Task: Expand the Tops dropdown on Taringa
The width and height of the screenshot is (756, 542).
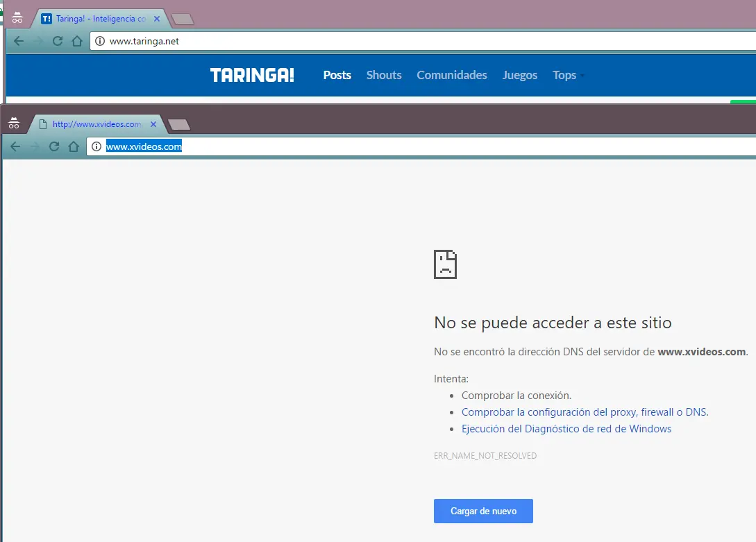Action: pyautogui.click(x=568, y=75)
